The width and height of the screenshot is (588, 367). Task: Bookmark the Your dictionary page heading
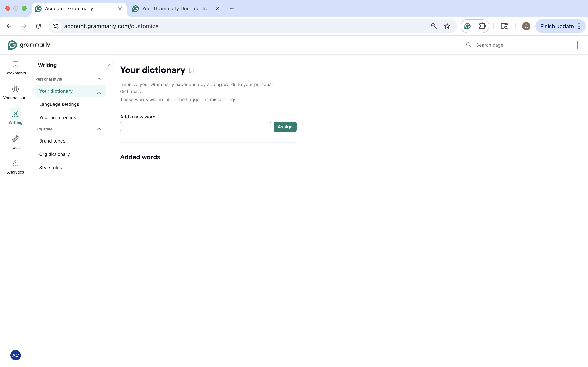pyautogui.click(x=191, y=70)
